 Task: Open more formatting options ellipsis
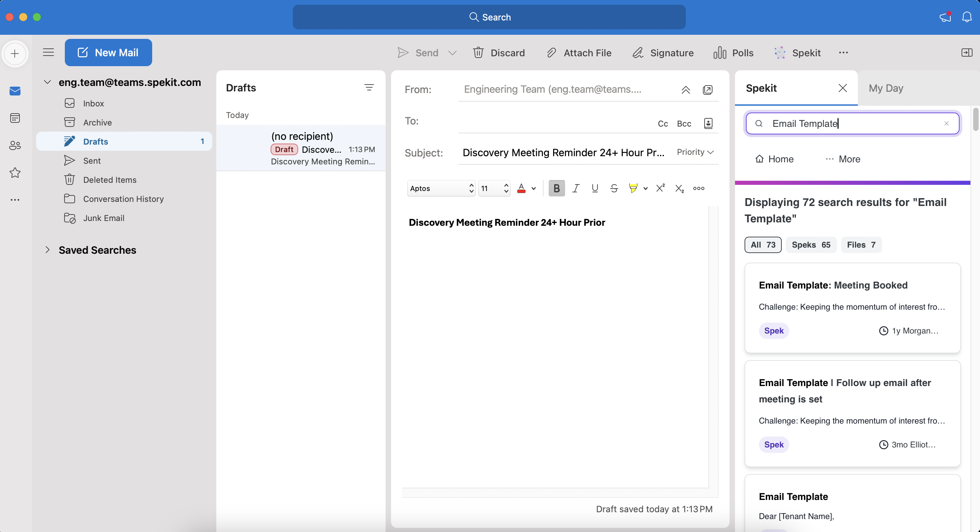coord(698,188)
